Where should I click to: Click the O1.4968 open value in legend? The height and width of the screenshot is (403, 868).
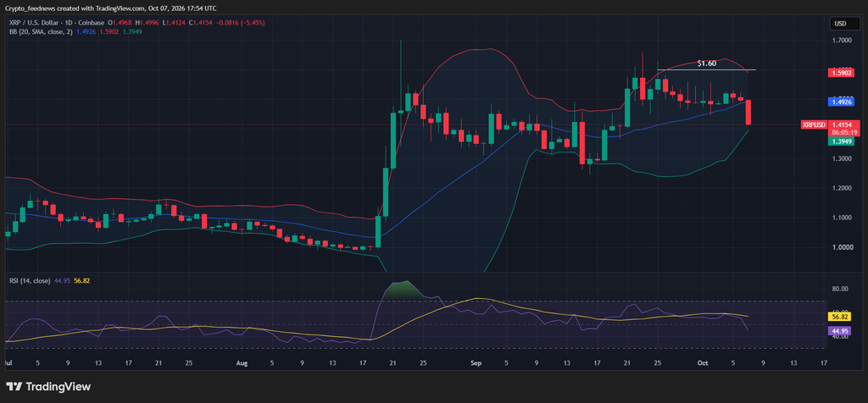point(118,23)
